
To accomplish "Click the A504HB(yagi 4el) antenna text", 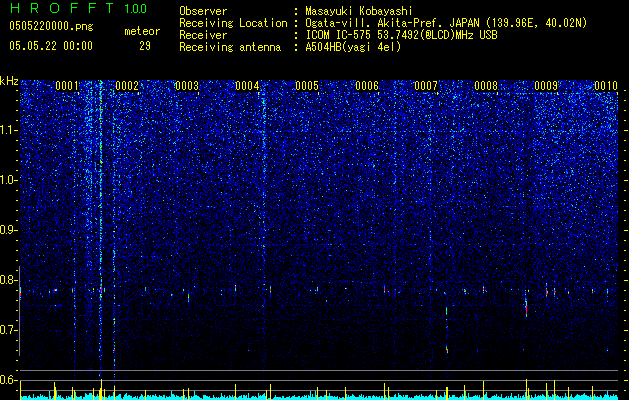I will pyautogui.click(x=353, y=47).
